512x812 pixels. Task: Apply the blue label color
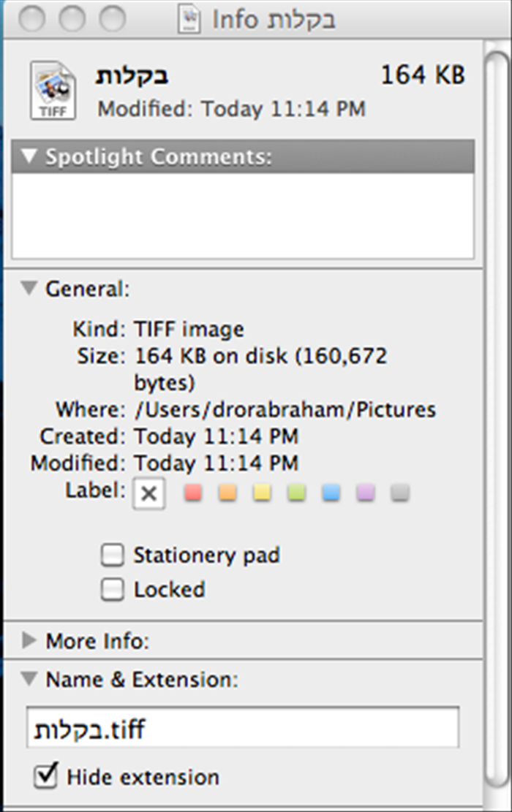pyautogui.click(x=331, y=492)
